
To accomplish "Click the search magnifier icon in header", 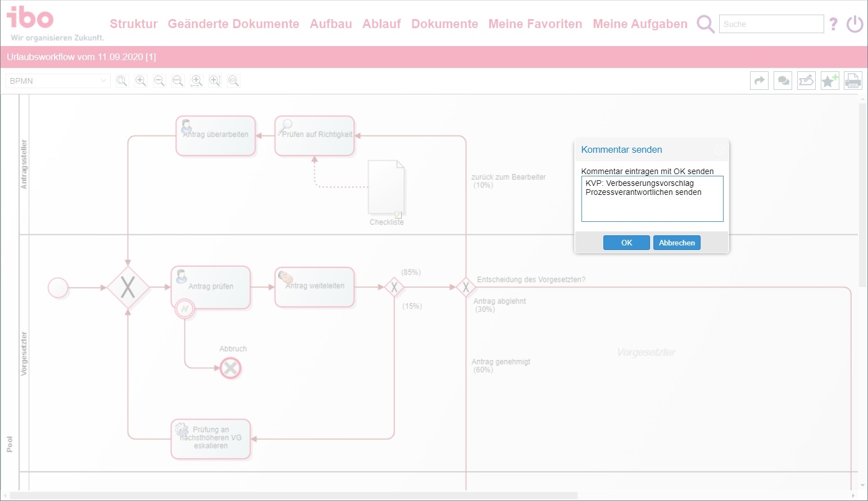I will point(706,24).
